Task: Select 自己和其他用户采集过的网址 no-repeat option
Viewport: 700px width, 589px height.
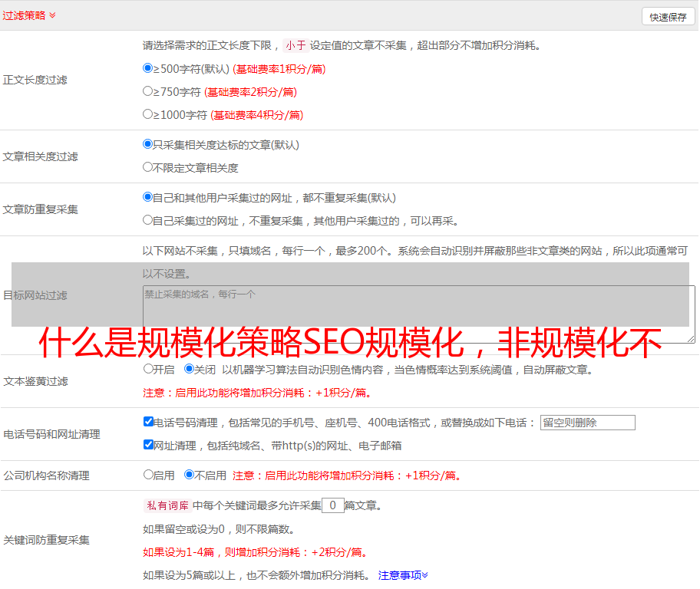Action: click(148, 197)
